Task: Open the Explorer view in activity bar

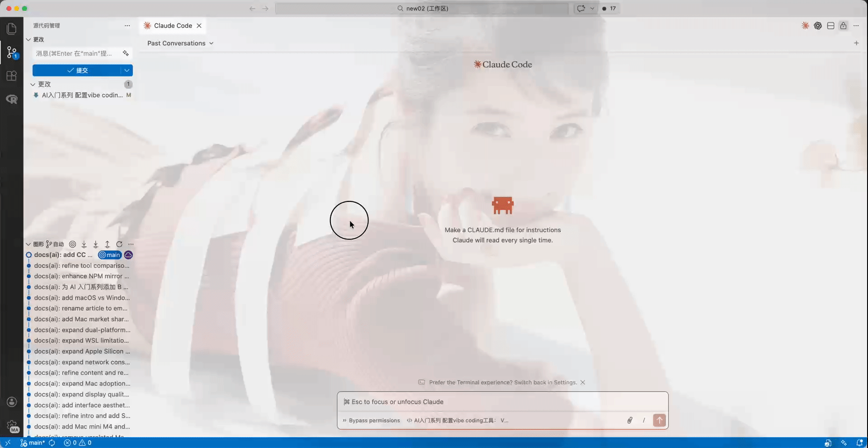Action: coord(12,29)
